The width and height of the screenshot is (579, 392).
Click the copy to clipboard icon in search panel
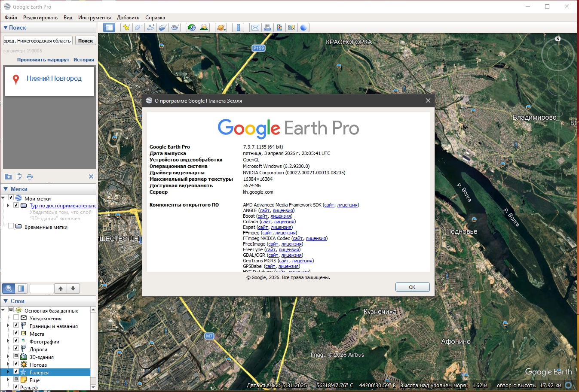coord(19,176)
